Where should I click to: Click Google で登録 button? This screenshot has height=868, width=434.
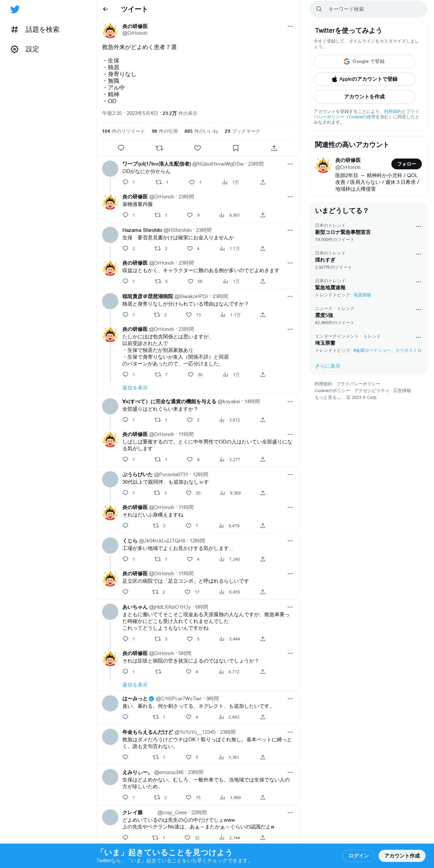tap(364, 62)
